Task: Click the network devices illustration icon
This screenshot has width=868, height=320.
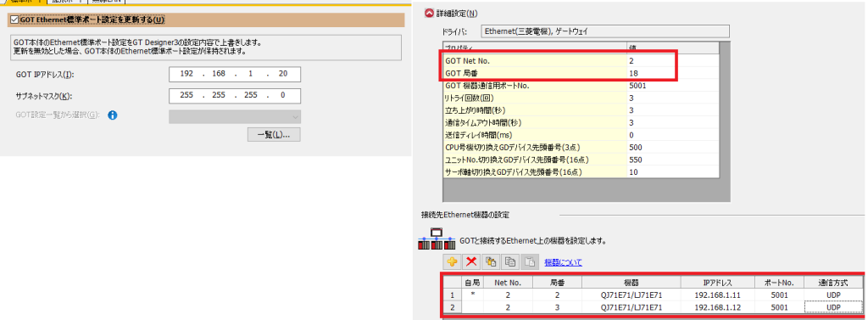Action: (437, 239)
